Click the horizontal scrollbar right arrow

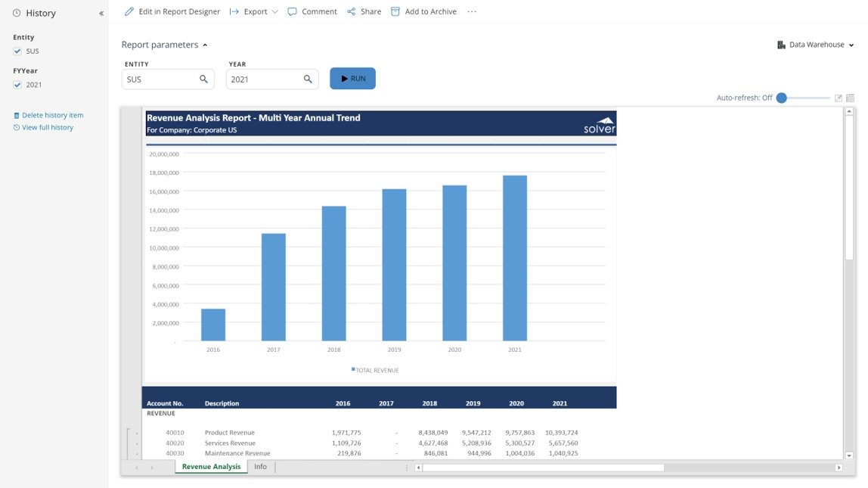(839, 468)
